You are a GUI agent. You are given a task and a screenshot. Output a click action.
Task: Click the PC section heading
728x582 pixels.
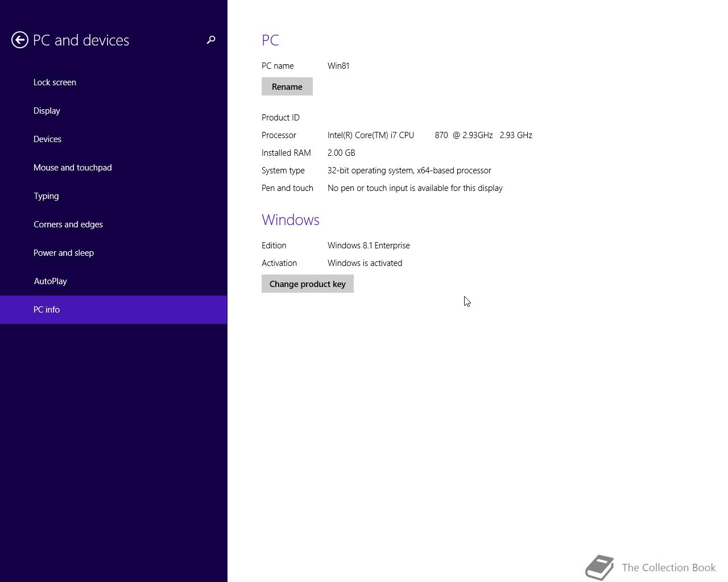tap(270, 40)
